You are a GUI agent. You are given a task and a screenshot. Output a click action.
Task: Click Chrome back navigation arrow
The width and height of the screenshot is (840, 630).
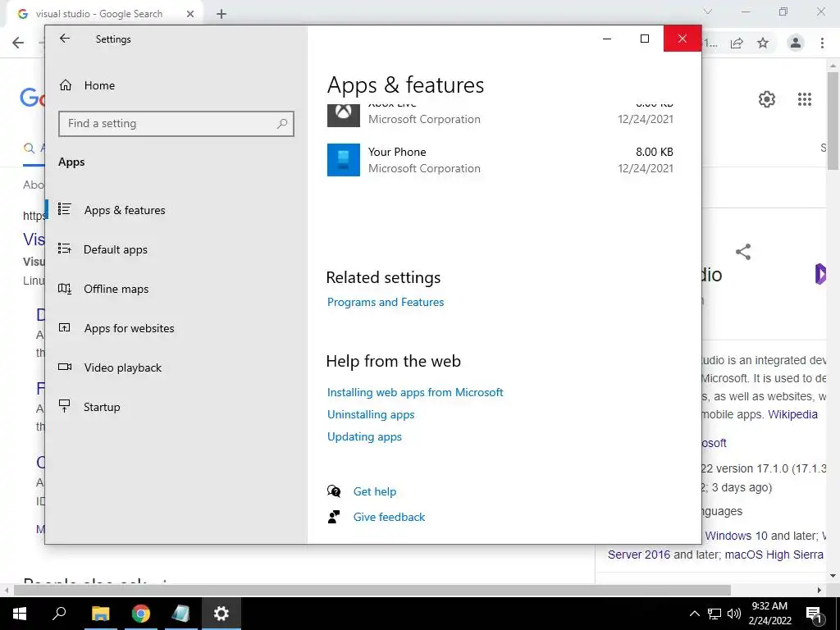coord(18,43)
